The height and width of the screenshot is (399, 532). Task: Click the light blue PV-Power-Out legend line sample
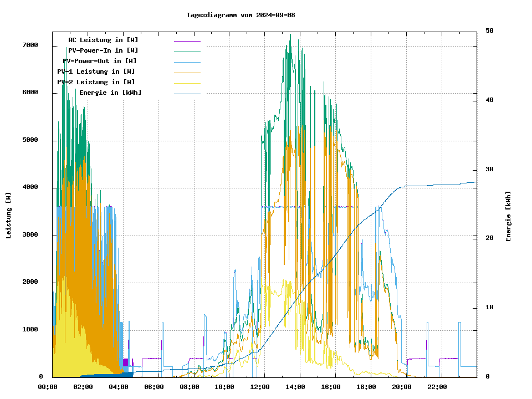click(x=187, y=62)
